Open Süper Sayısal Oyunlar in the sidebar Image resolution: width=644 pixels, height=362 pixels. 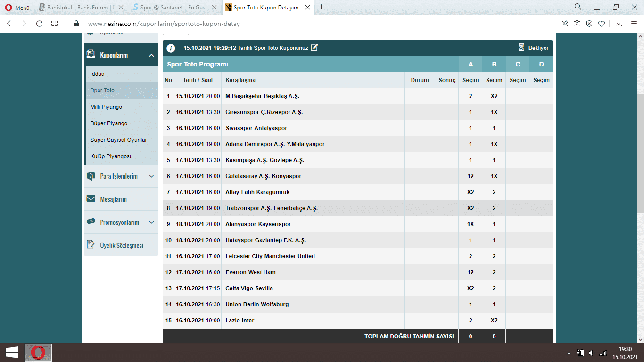122,140
